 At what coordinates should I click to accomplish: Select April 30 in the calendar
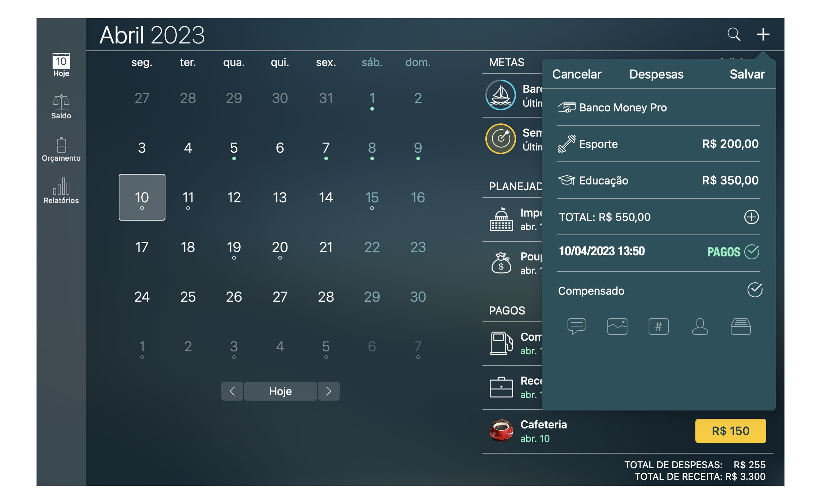point(418,297)
